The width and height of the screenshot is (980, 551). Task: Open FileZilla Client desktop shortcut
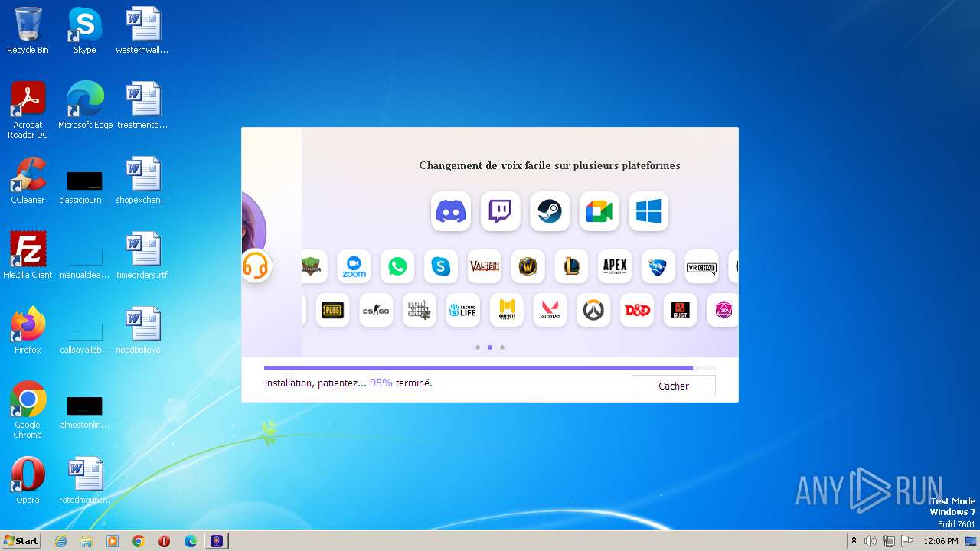point(28,256)
